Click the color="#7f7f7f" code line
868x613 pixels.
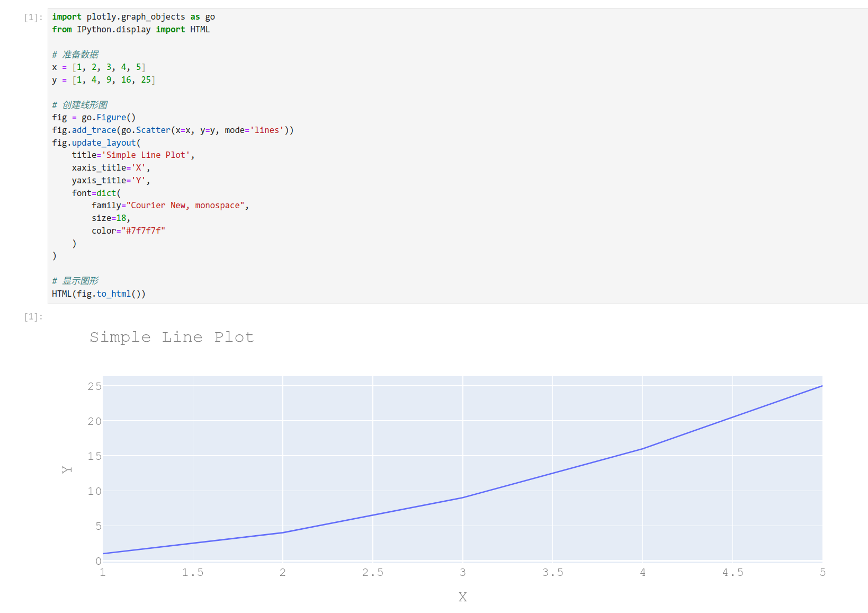129,231
